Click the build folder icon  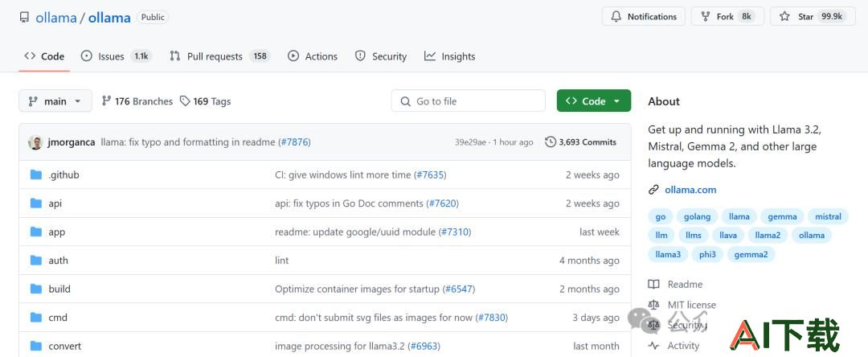pyautogui.click(x=36, y=289)
